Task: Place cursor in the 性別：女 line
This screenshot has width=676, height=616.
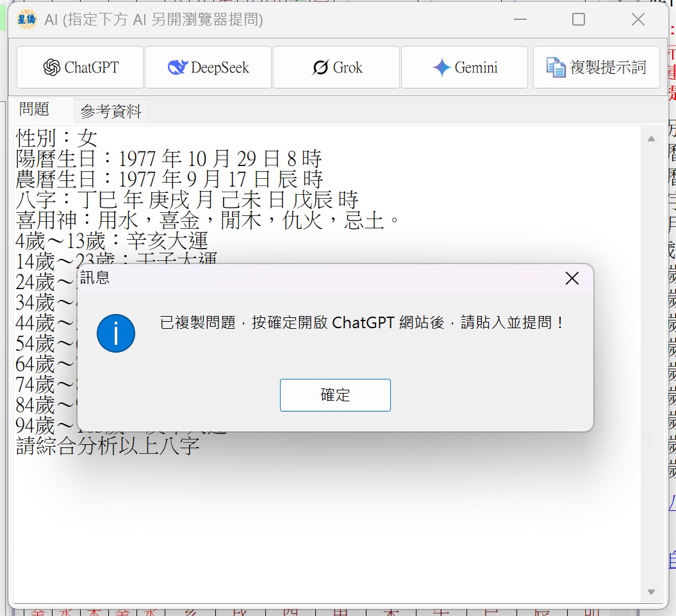Action: click(x=56, y=138)
